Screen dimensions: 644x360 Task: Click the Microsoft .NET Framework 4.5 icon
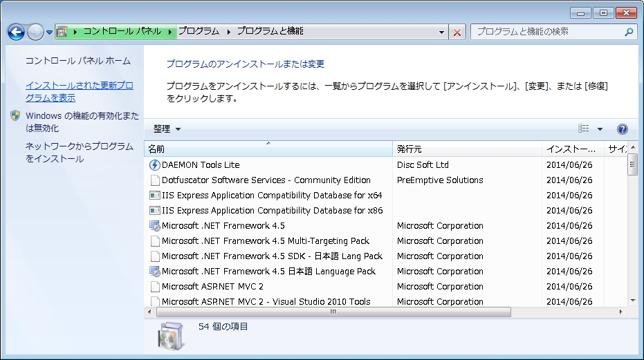click(155, 226)
